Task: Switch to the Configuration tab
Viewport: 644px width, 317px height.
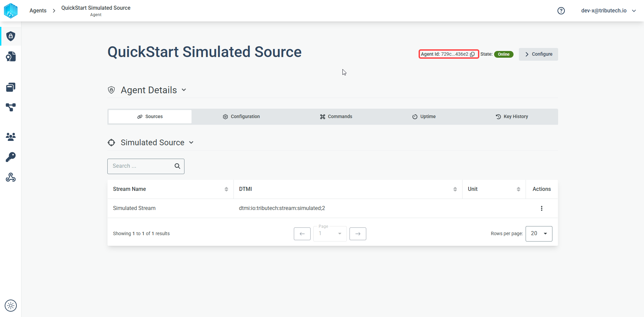Action: pos(241,116)
